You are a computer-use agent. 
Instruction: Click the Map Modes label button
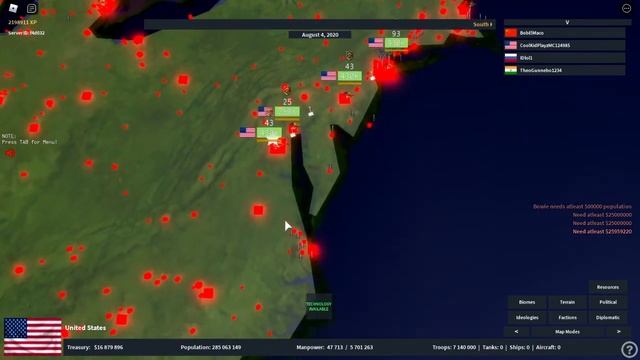[567, 332]
